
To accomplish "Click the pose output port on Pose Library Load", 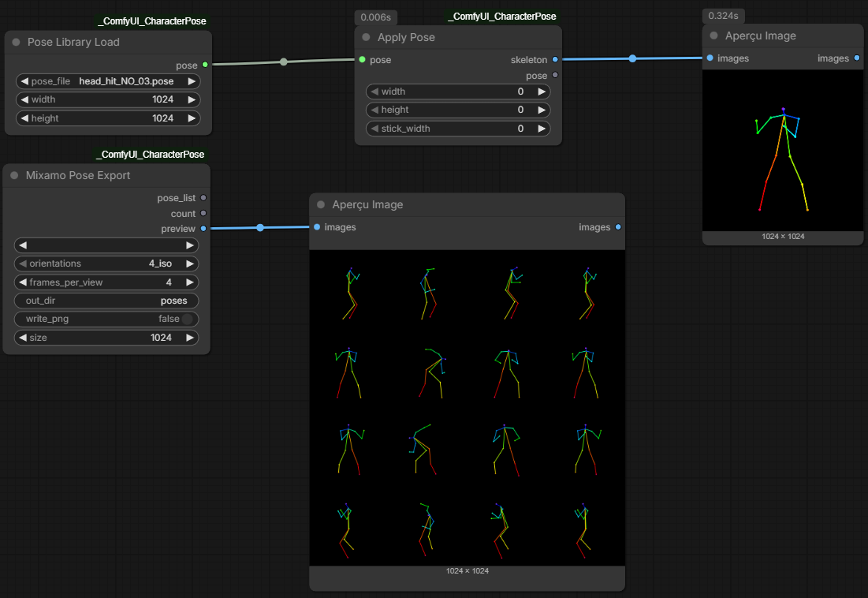I will pyautogui.click(x=205, y=65).
